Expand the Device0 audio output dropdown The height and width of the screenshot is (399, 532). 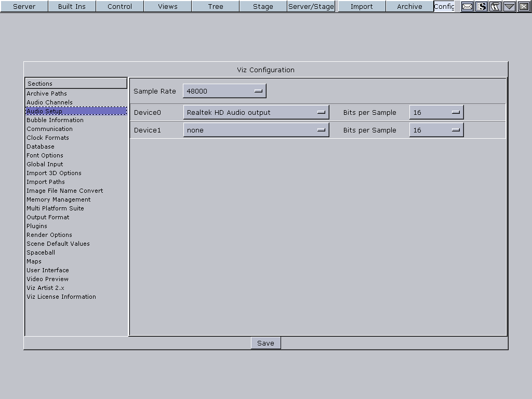[x=256, y=112]
